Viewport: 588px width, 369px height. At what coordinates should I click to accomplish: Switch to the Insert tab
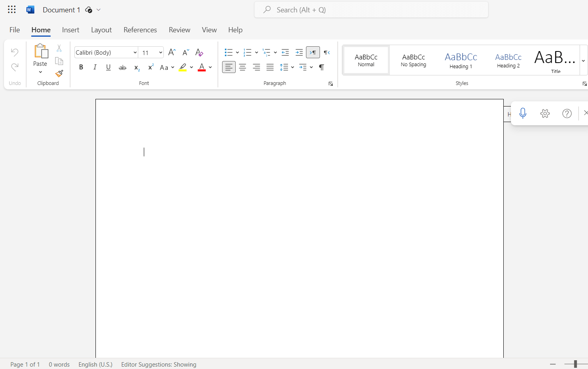[x=71, y=30]
